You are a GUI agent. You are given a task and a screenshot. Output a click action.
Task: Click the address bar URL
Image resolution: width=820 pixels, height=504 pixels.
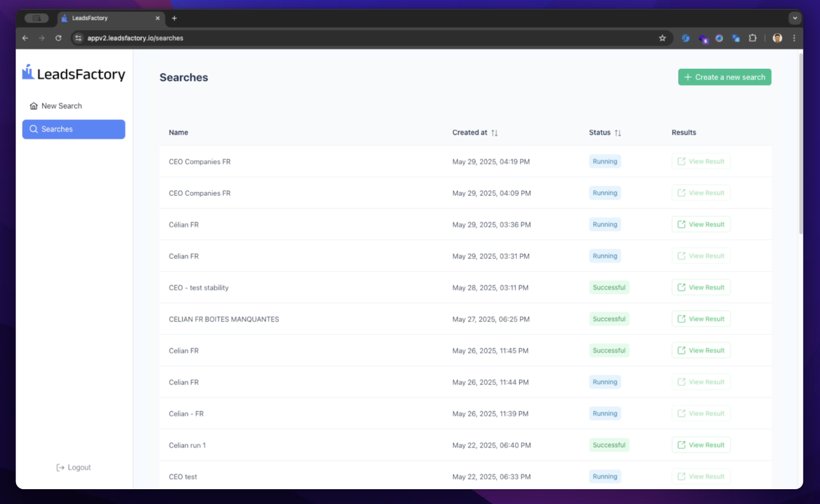pos(135,38)
